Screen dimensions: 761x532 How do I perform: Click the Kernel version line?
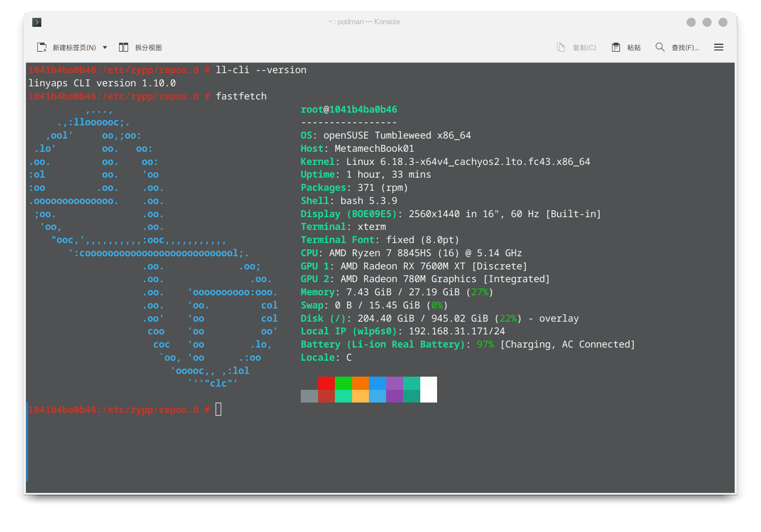(x=445, y=162)
